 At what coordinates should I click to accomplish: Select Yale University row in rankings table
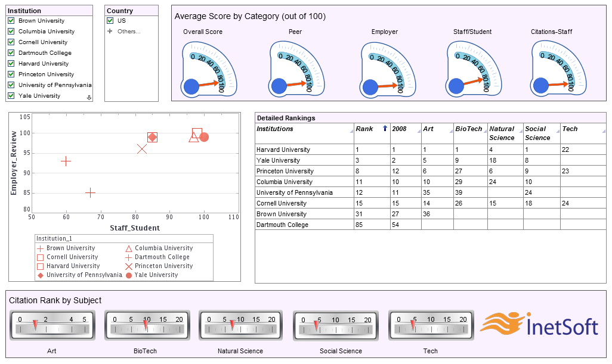pos(431,160)
